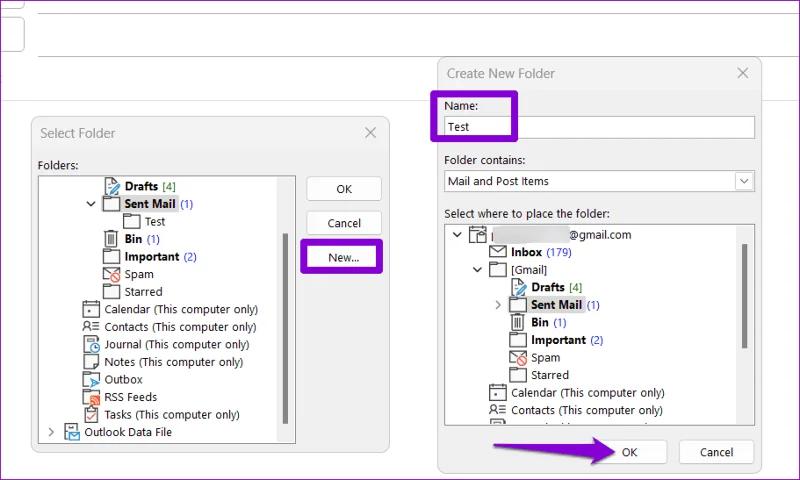This screenshot has width=800, height=480.
Task: Collapse the gmail.com account node
Action: point(457,235)
